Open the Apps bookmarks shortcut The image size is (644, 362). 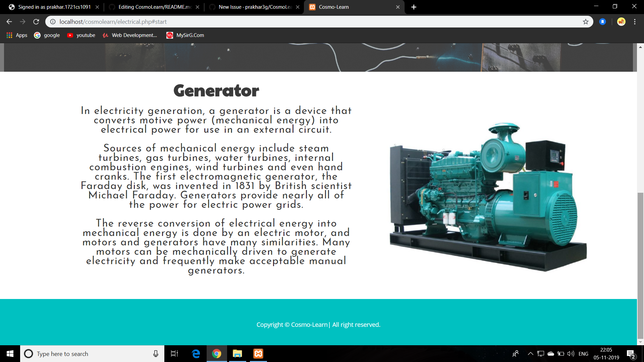click(x=17, y=35)
